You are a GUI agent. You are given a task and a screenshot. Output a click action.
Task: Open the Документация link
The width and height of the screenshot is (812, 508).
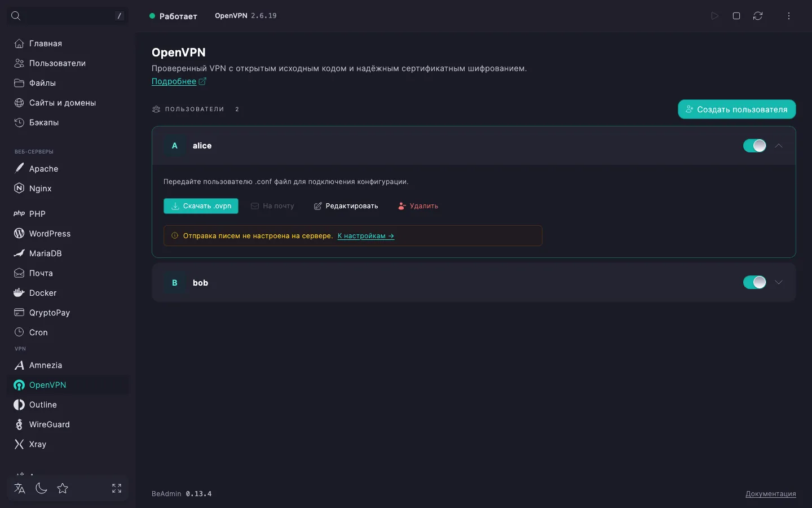[771, 494]
